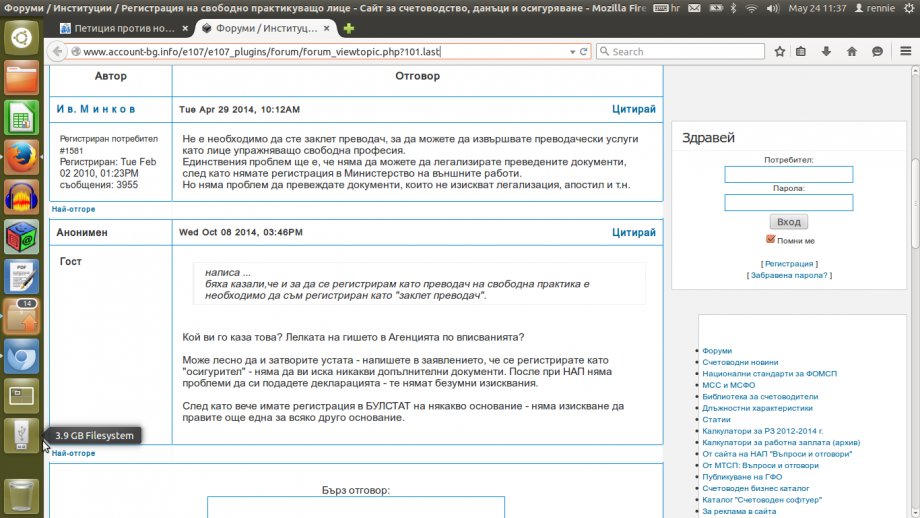Open URL bar history dropdown arrow

click(572, 52)
